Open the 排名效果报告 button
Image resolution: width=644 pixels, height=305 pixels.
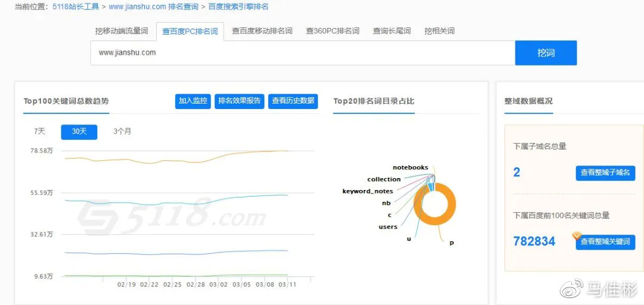[x=240, y=101]
